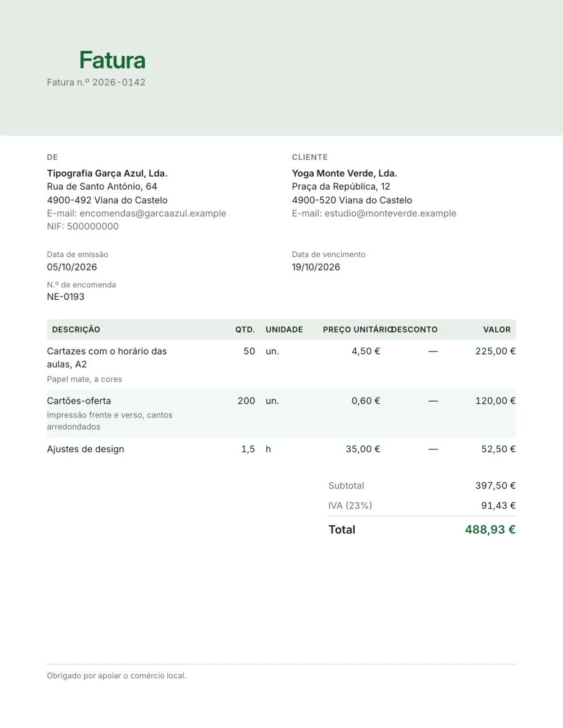Select client name 'Yoga Monte Verde, Lda.'

[345, 173]
